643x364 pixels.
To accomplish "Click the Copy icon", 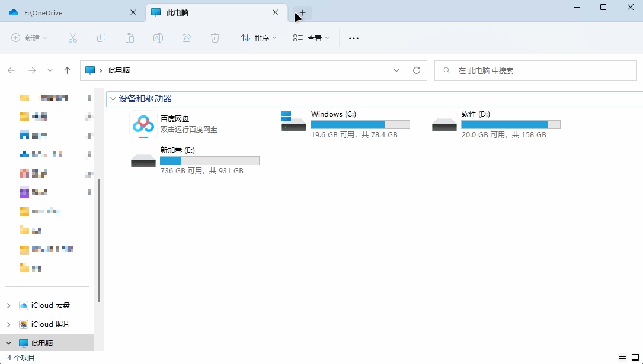I will (101, 38).
